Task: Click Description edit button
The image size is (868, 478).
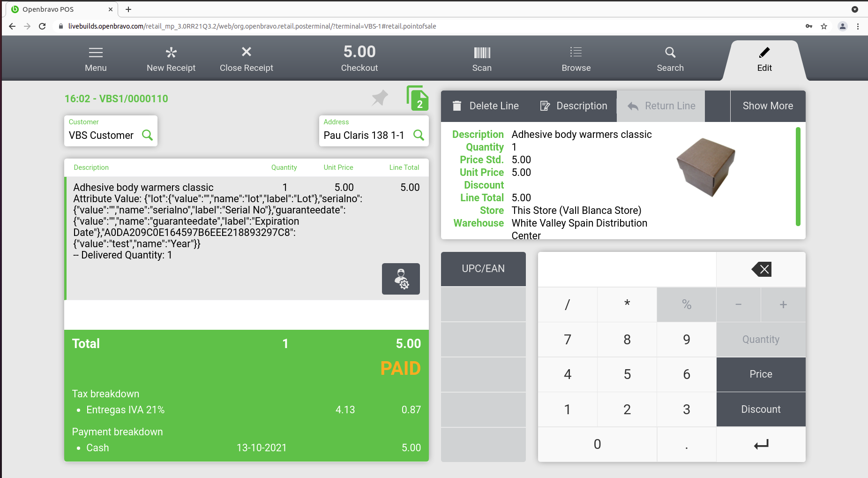Action: [574, 106]
